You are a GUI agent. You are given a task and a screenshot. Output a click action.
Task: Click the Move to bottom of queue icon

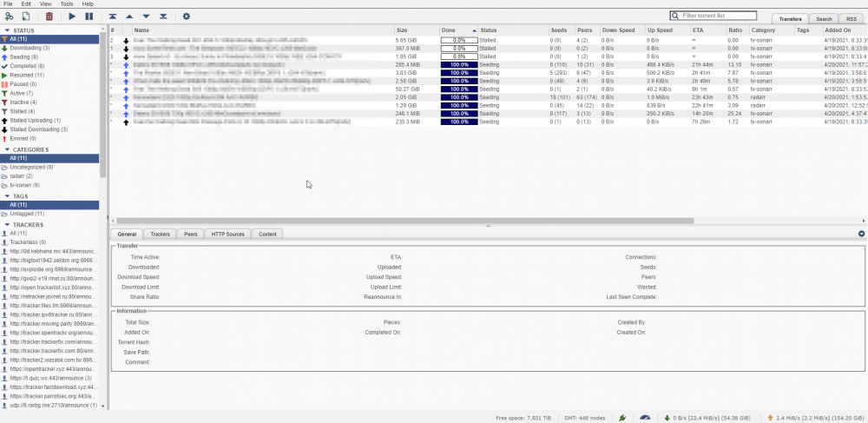coord(163,17)
